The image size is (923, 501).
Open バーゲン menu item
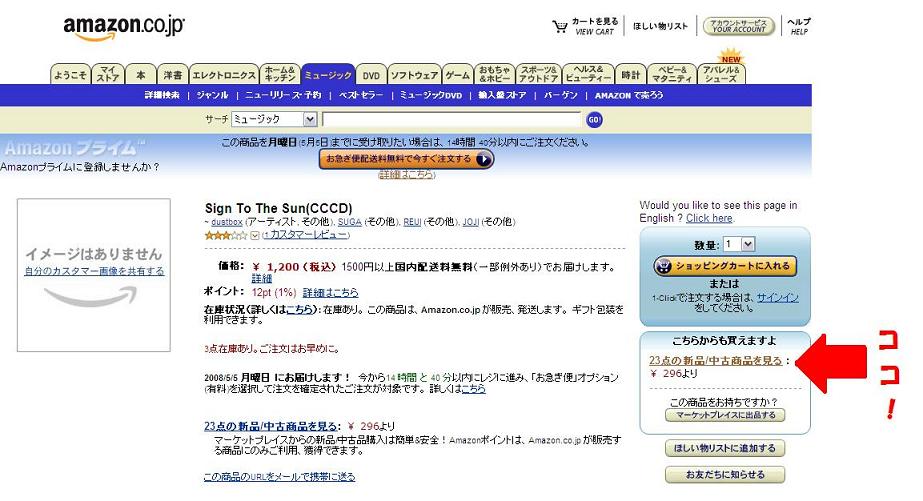(560, 95)
